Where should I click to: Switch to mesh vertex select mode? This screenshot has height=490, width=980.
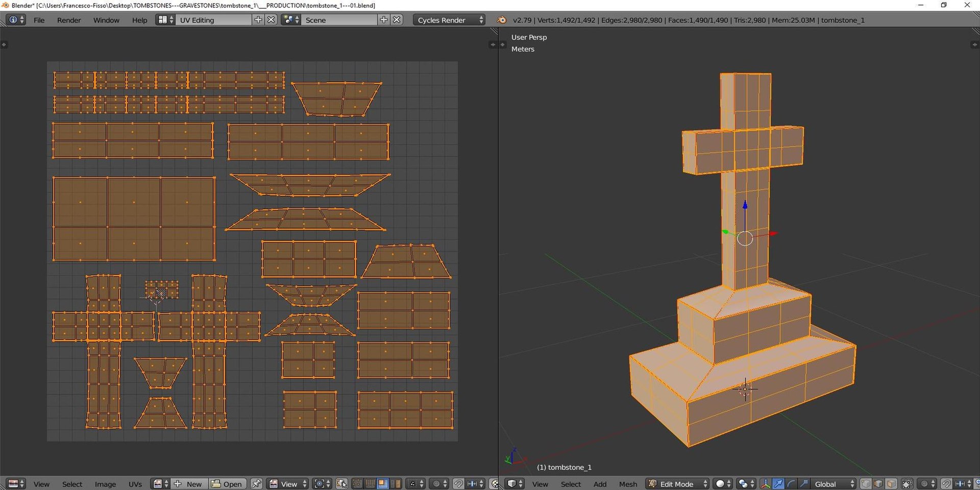coord(866,483)
